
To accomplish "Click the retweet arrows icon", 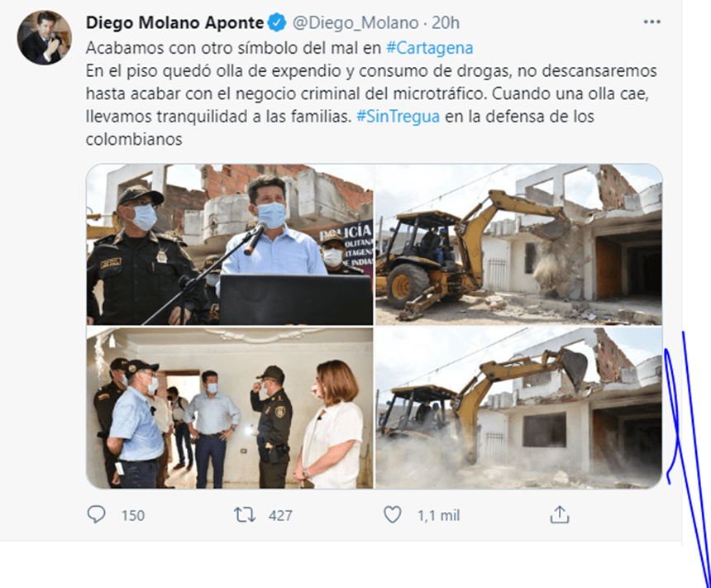I will pyautogui.click(x=245, y=515).
